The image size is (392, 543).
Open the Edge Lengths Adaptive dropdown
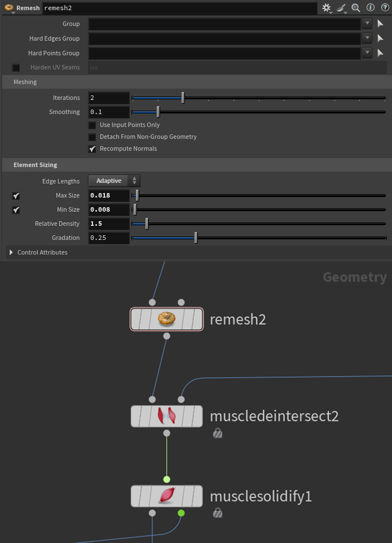114,181
